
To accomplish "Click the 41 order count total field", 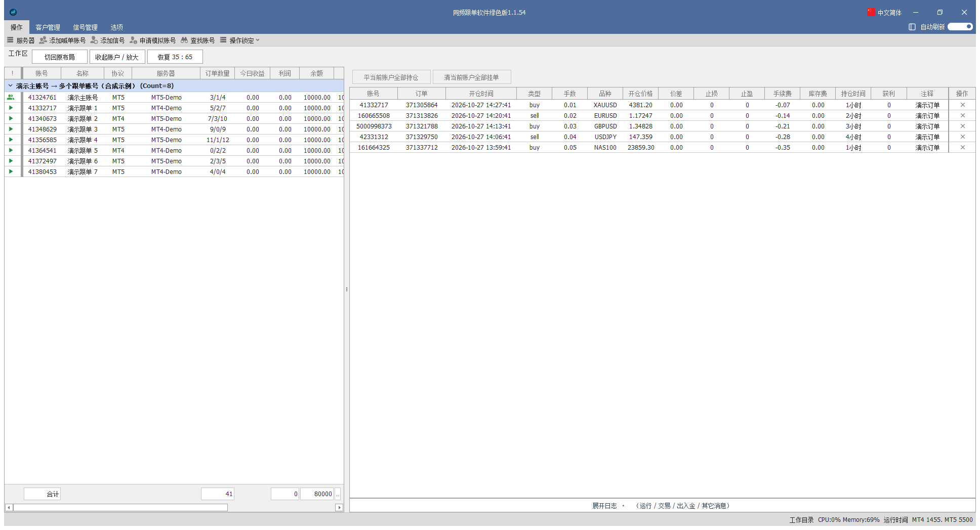I will pyautogui.click(x=218, y=494).
